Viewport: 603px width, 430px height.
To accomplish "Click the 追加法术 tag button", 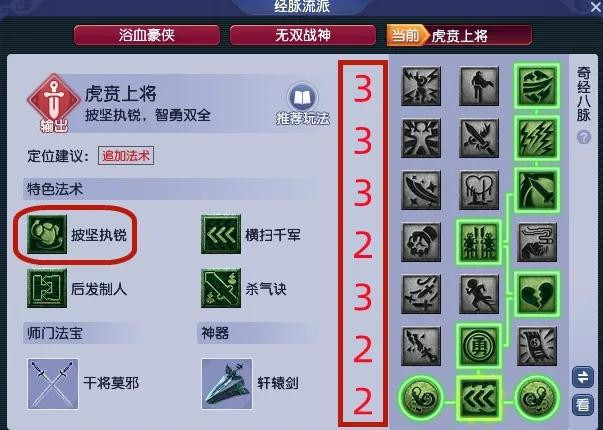I will [126, 156].
